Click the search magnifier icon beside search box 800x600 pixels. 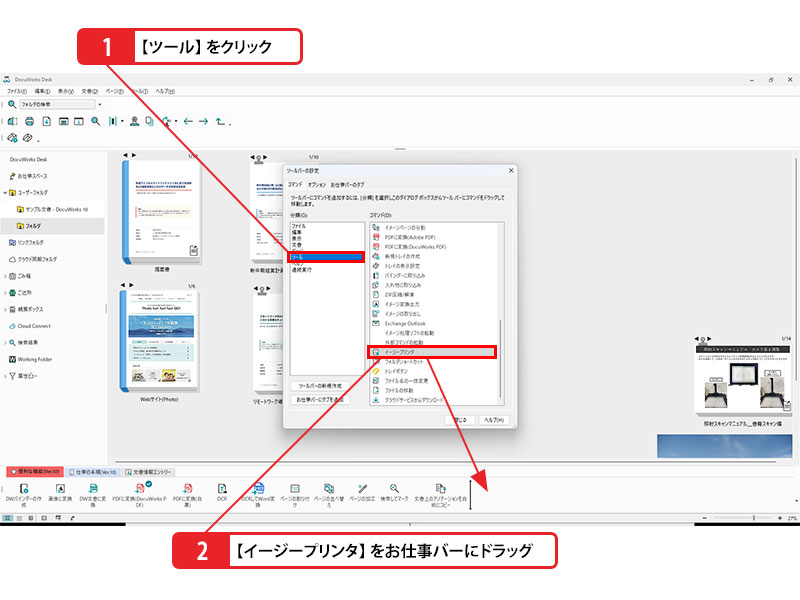(x=12, y=105)
